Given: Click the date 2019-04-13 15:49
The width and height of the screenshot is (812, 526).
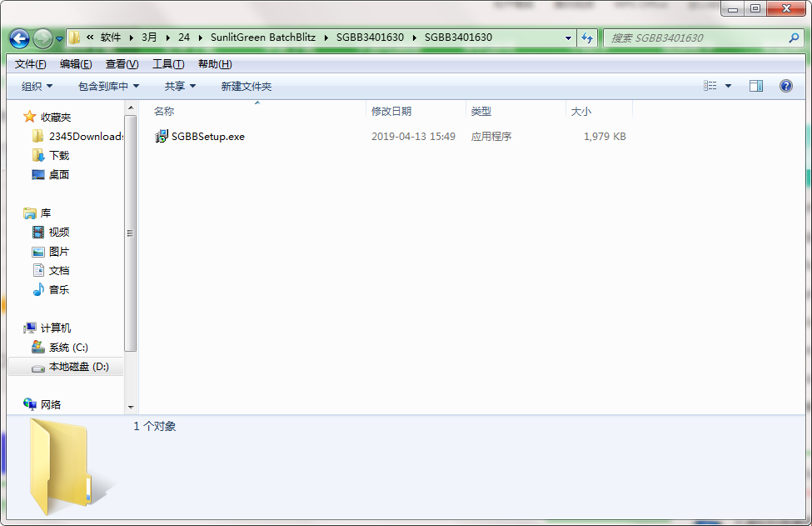Looking at the screenshot, I should (413, 137).
